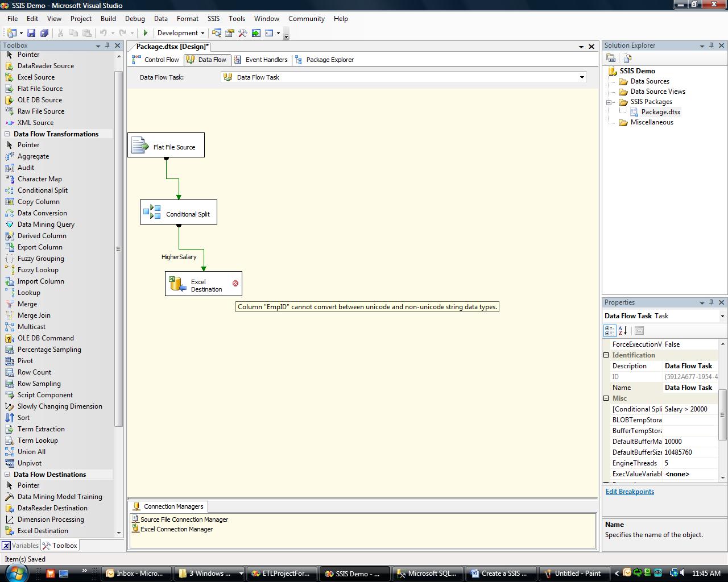This screenshot has width=728, height=582.
Task: Click the Save All toolbar icon
Action: click(44, 33)
